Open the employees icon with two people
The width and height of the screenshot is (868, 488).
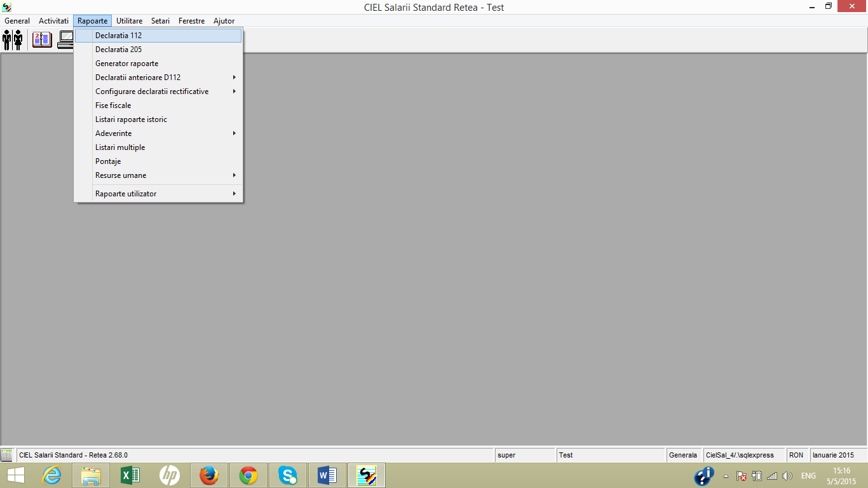[x=13, y=40]
